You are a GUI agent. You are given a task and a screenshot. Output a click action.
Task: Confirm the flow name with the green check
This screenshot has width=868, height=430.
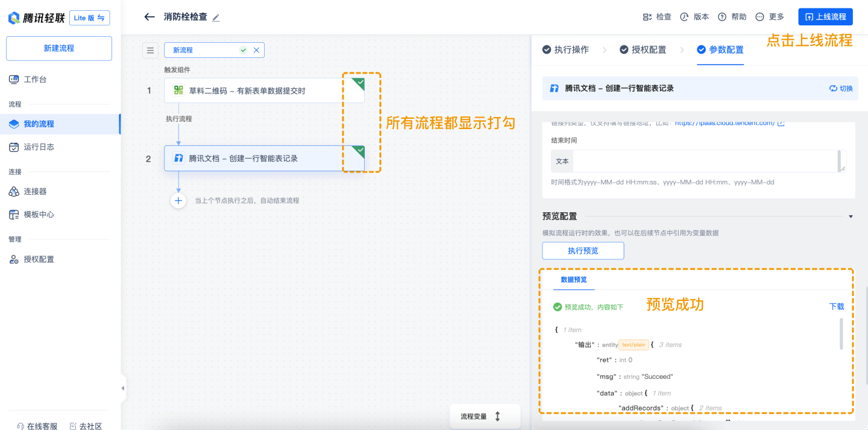244,50
